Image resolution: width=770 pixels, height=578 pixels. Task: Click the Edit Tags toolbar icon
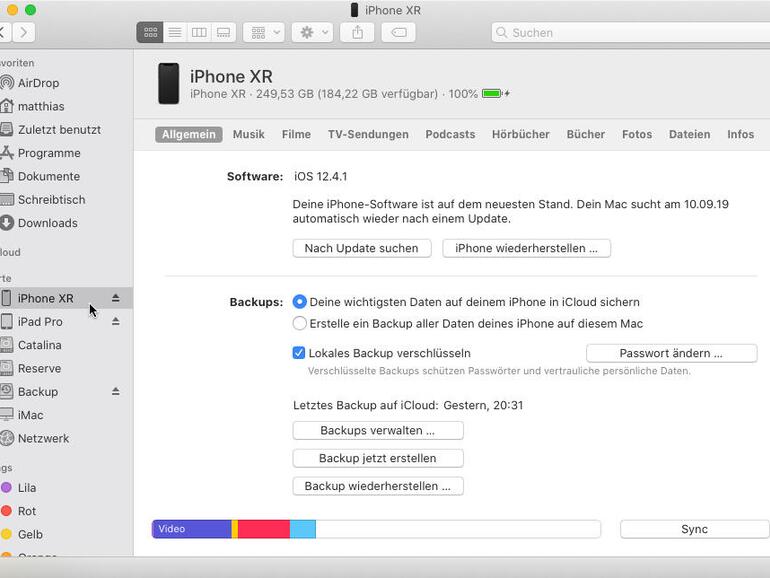398,32
